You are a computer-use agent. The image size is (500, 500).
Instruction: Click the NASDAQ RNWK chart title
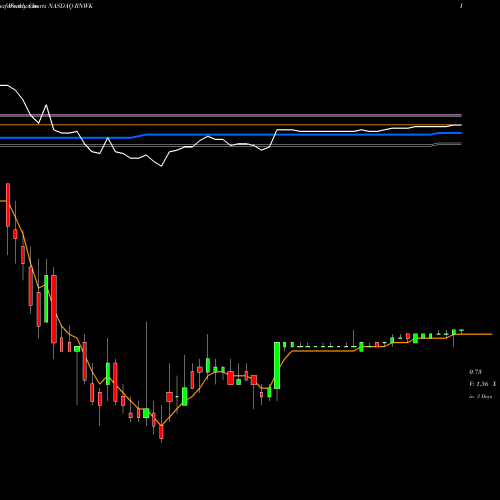click(71, 6)
